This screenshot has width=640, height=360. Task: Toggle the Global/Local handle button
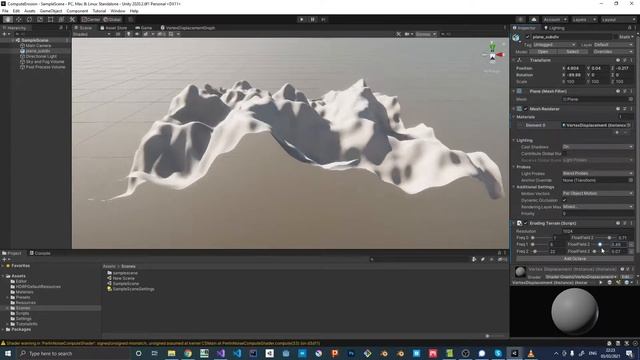[112, 19]
